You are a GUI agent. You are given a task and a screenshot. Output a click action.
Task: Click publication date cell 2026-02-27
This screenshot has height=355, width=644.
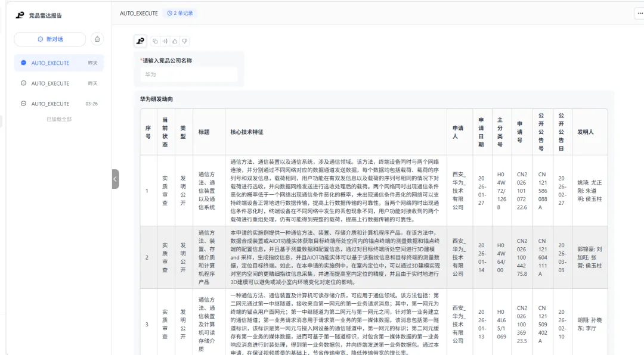tap(562, 191)
